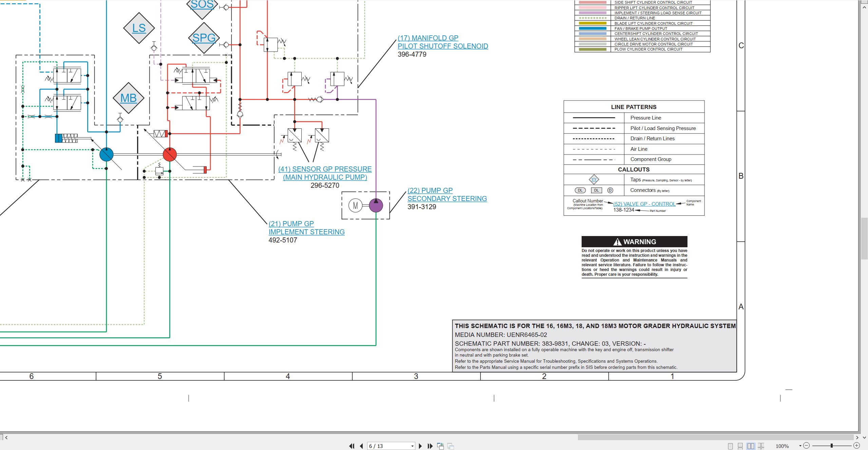Click the DRAIN / RETURN LINE legend row
The image size is (868, 450).
click(642, 18)
